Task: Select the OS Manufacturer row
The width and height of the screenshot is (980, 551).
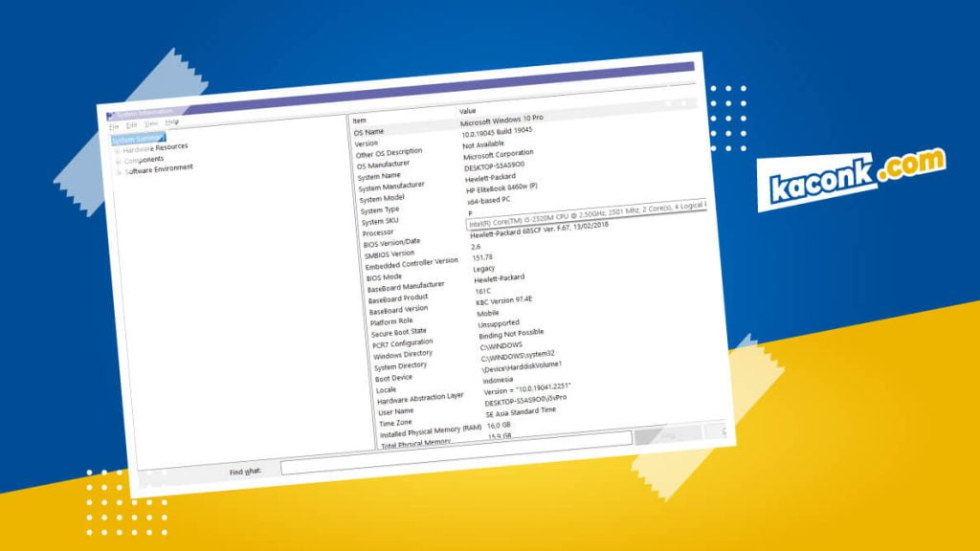Action: click(383, 165)
